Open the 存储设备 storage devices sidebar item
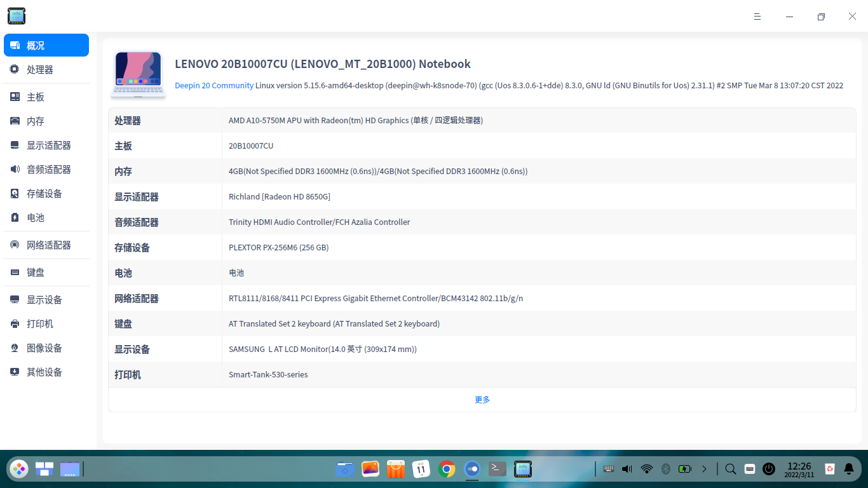 coord(46,194)
